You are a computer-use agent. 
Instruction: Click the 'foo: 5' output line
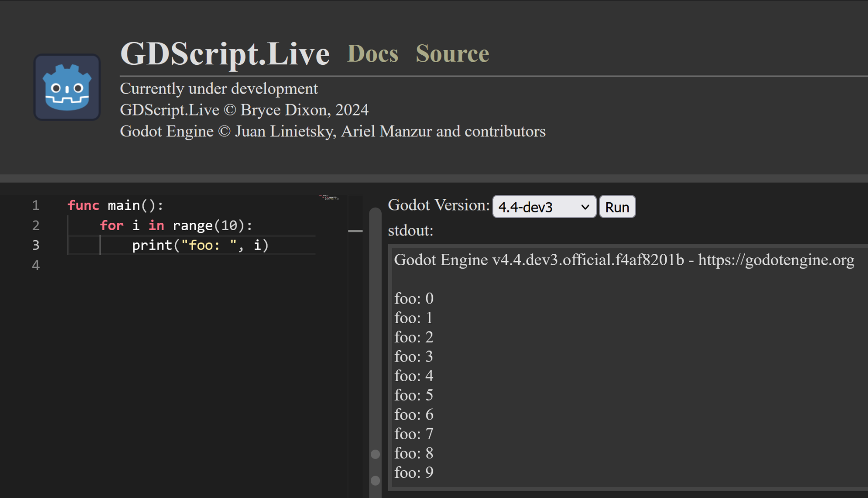[x=414, y=395]
